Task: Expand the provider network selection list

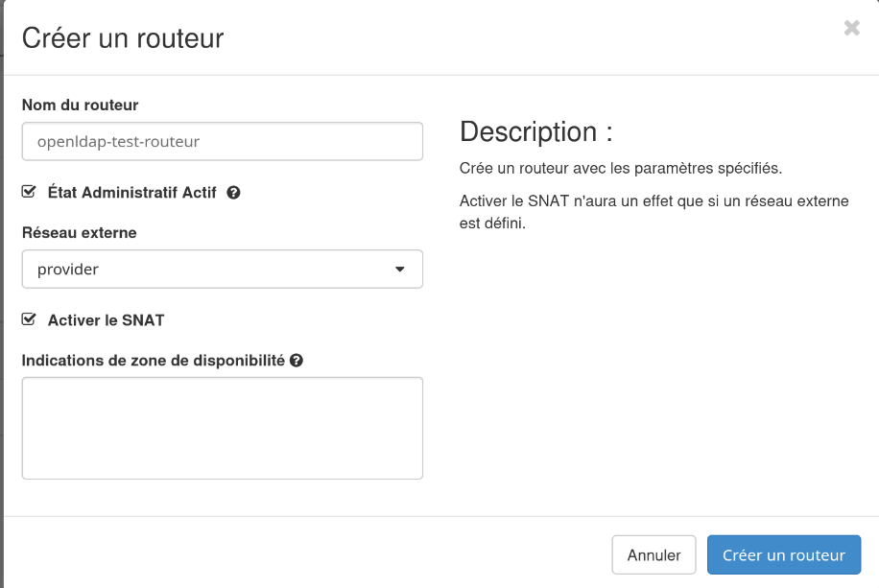Action: coord(221,270)
